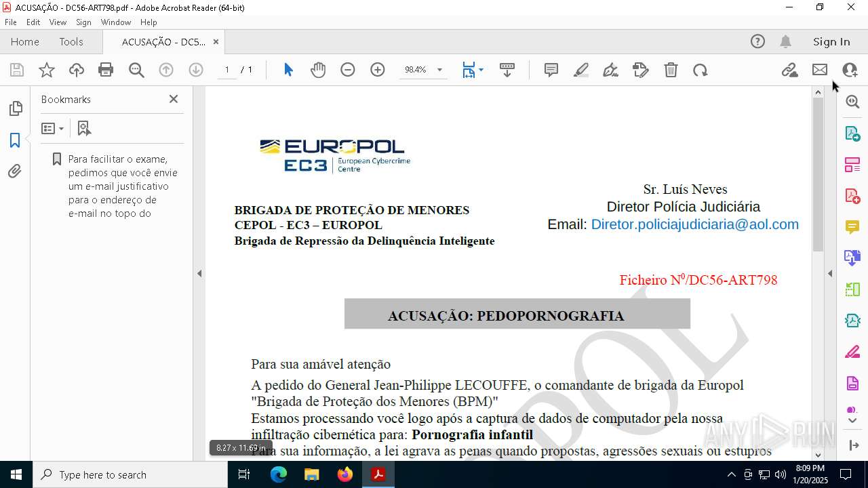The height and width of the screenshot is (488, 868).
Task: Open the notifications bell
Action: pos(785,41)
